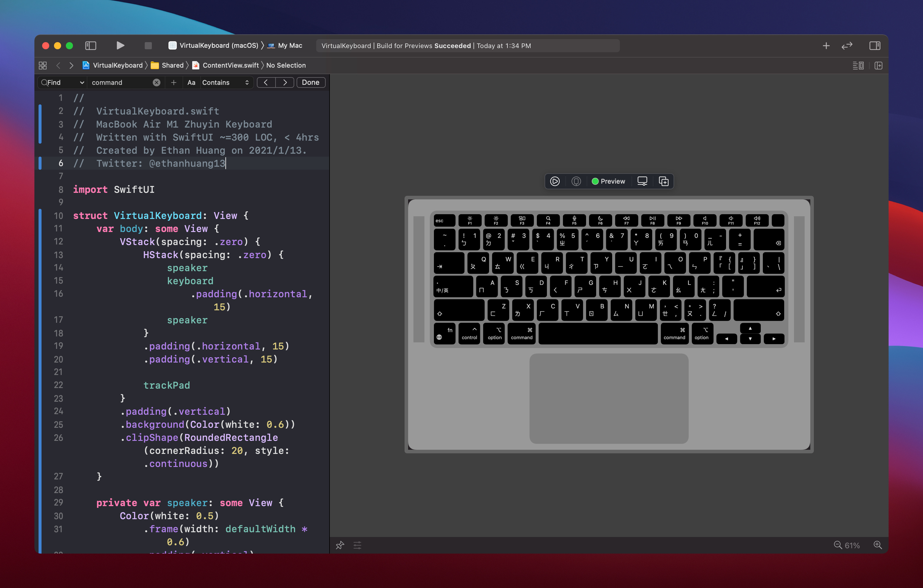
Task: Start the Live Preview play button
Action: point(555,181)
